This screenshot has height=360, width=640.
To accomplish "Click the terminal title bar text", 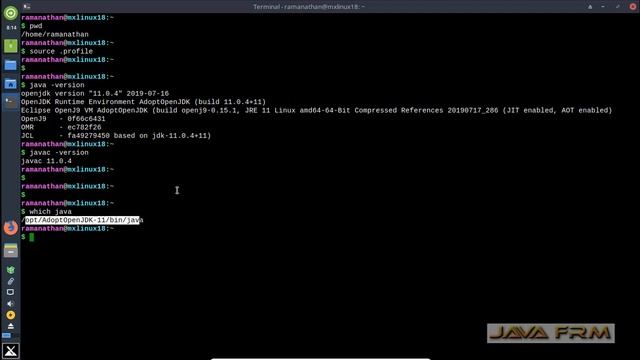I will click(x=309, y=7).
